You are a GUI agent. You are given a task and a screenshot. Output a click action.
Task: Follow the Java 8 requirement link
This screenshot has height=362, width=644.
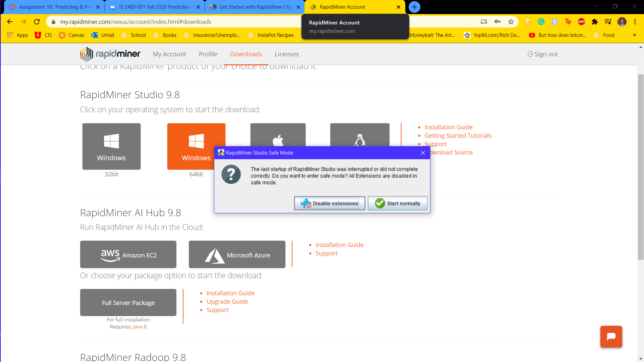tap(140, 327)
